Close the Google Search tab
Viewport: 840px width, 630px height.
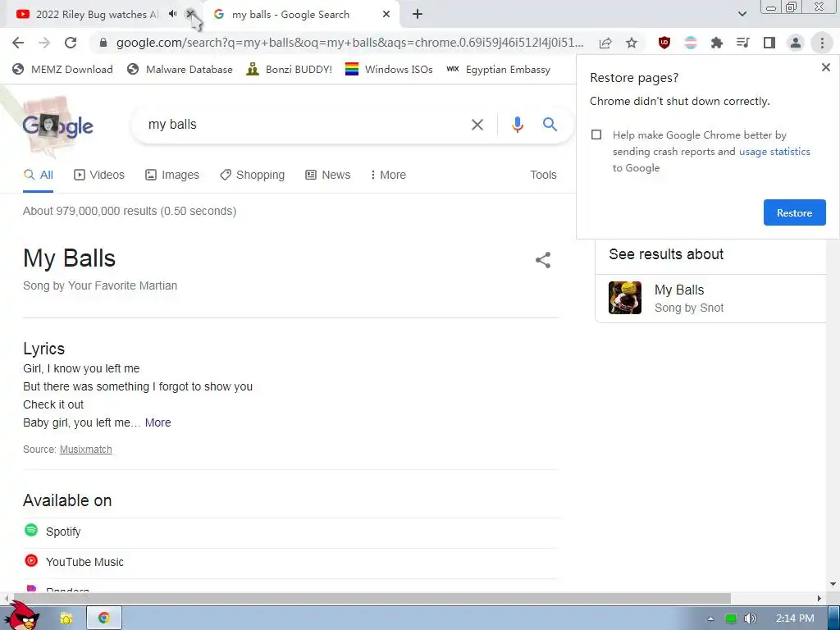pos(386,15)
